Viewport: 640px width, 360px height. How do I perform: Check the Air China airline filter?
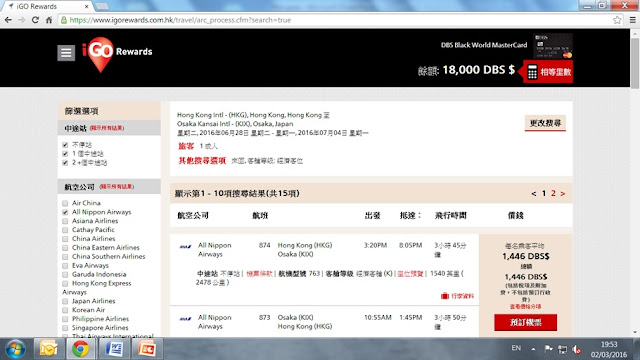[65, 203]
